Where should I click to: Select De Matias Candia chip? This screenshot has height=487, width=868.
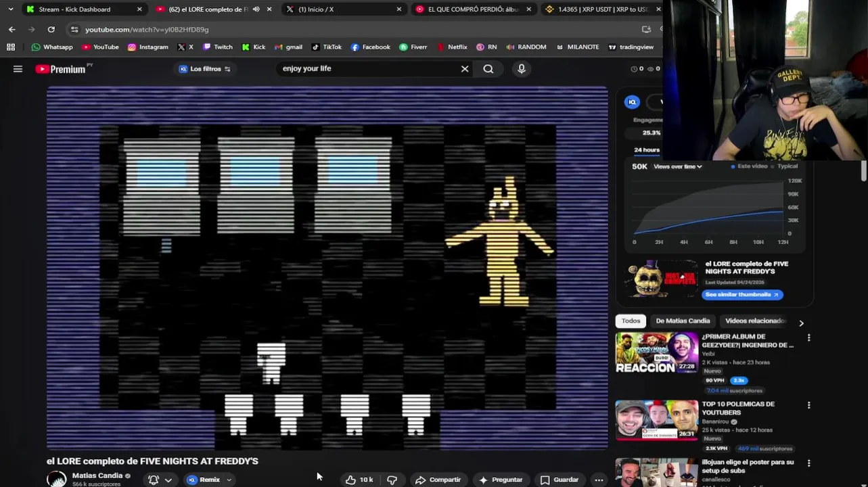(683, 321)
